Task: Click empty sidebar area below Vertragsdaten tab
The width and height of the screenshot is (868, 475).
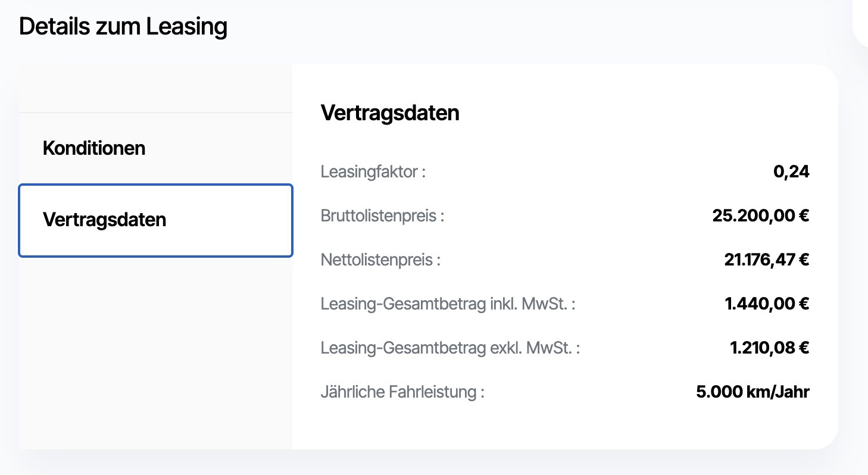Action: [x=155, y=351]
